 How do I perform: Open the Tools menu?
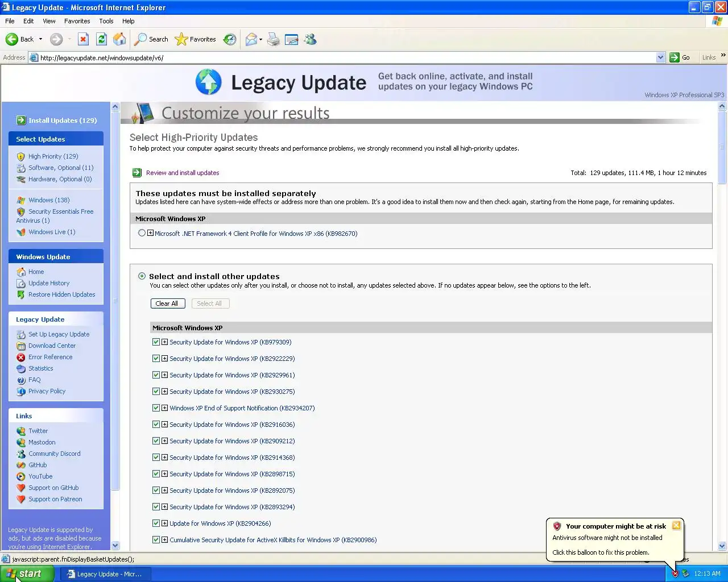coord(106,21)
